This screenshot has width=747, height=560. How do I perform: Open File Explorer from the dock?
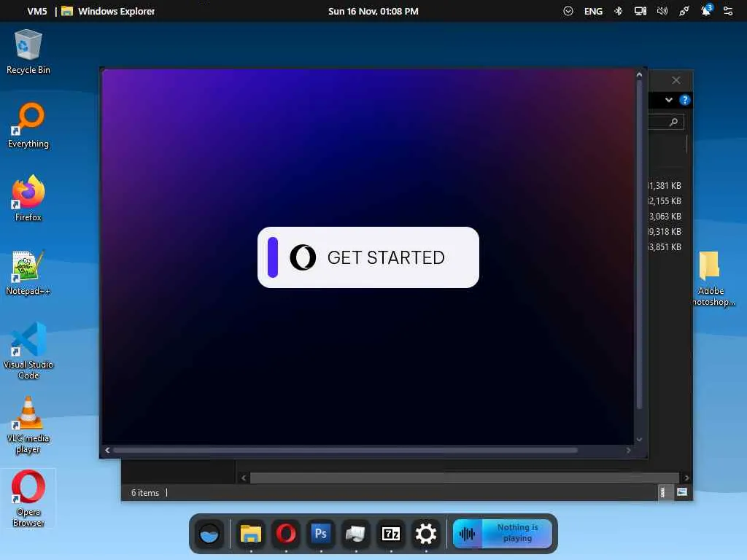coord(251,534)
